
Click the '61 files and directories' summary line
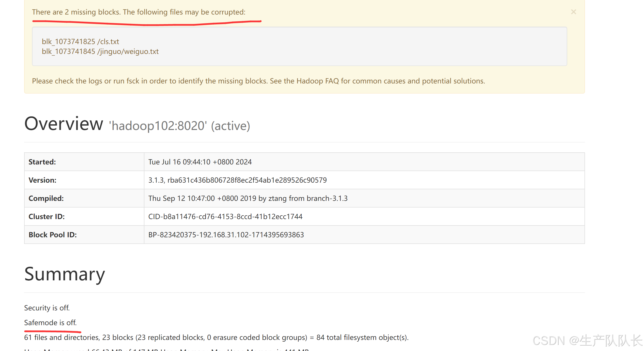pyautogui.click(x=216, y=337)
